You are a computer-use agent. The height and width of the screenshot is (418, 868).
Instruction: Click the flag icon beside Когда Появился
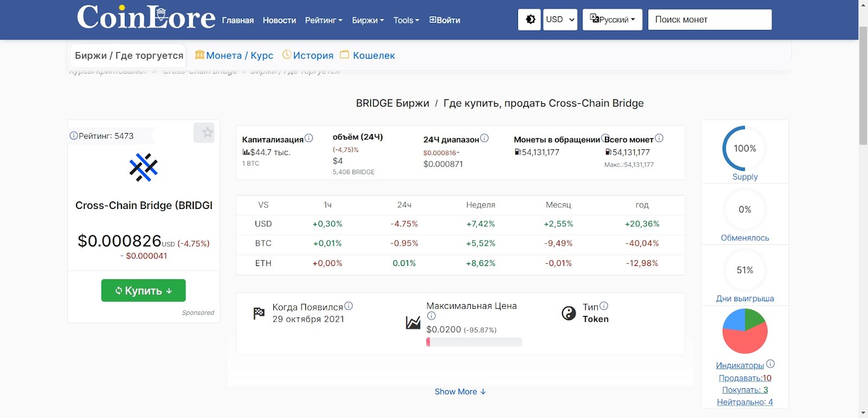[259, 313]
